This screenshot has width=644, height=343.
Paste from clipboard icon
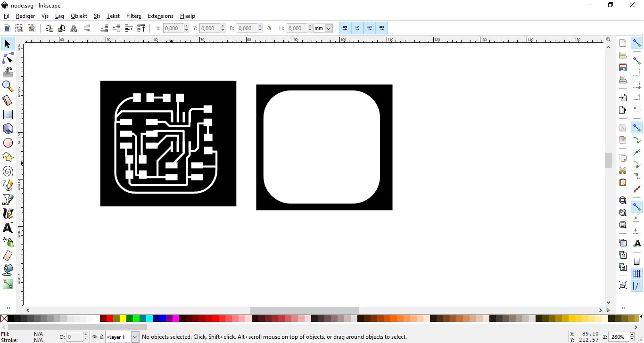[x=623, y=182]
